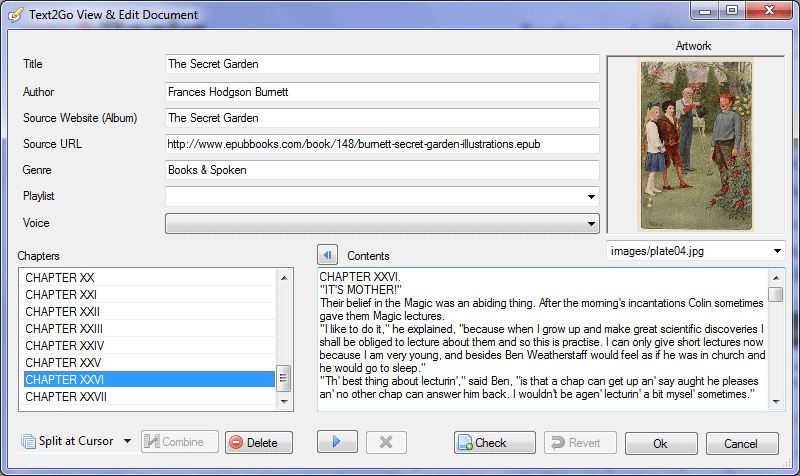
Task: Click the collapse arrow beside Contents label
Action: tap(327, 255)
